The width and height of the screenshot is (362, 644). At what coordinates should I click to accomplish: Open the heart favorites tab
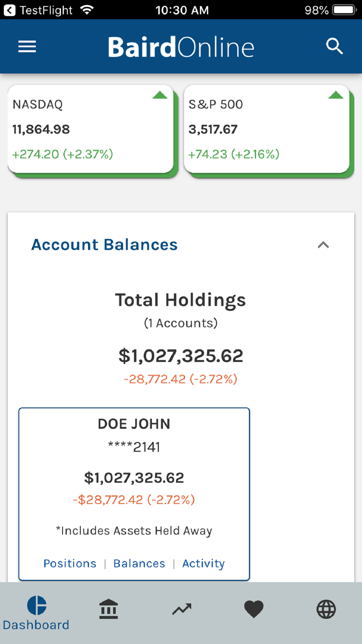point(254,609)
